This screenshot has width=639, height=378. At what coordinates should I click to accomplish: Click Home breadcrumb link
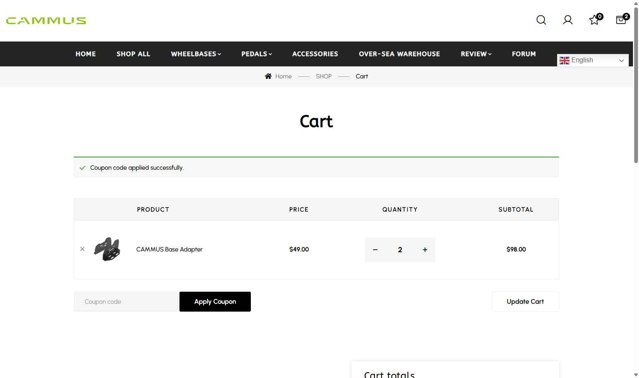tap(283, 76)
